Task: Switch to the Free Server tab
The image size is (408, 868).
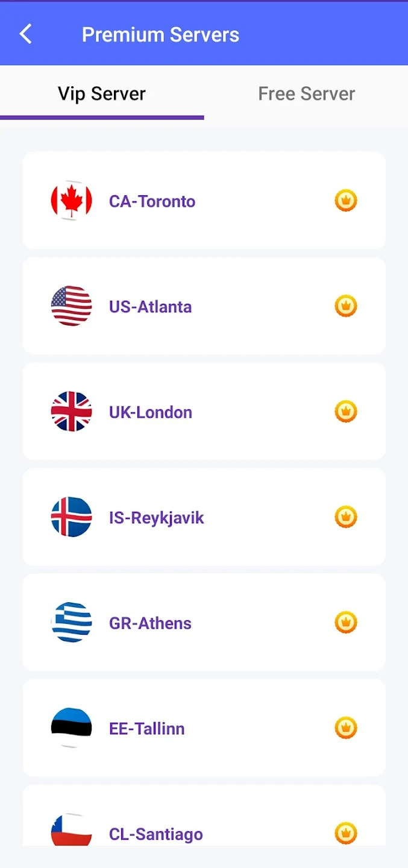Action: [306, 93]
